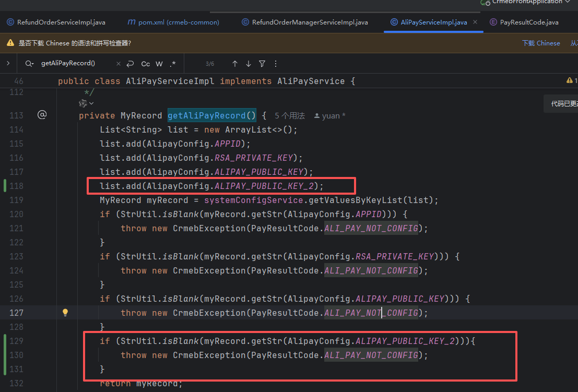Clear the search field text
This screenshot has height=392, width=578.
pyautogui.click(x=118, y=64)
